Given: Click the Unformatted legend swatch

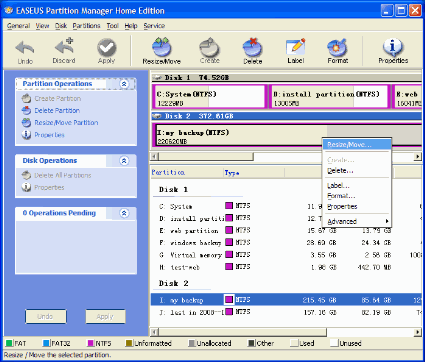Looking at the screenshot, I should pyautogui.click(x=129, y=343).
